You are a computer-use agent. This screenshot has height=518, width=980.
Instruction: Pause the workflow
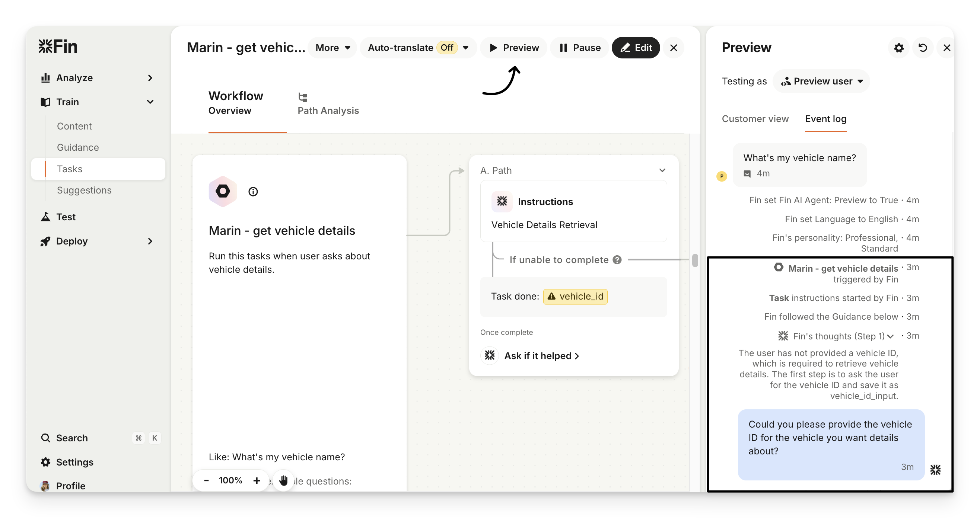coord(580,48)
